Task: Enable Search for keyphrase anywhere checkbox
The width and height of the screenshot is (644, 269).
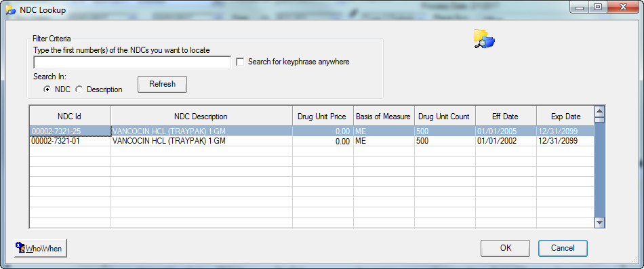Action: coord(240,62)
